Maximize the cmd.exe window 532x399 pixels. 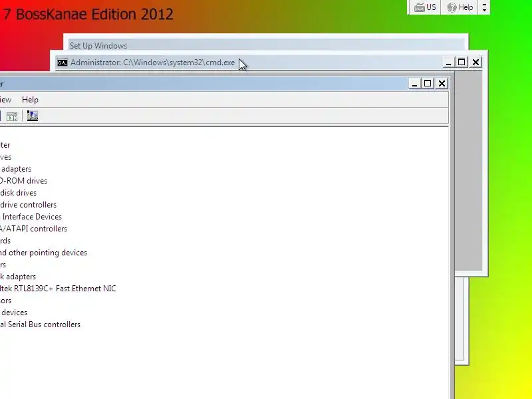click(462, 63)
